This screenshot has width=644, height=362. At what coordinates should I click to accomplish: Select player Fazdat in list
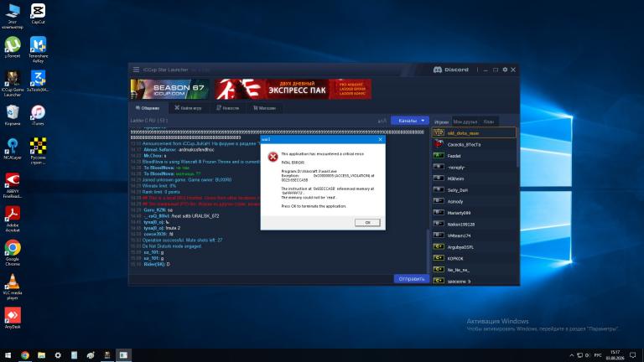tap(474, 156)
